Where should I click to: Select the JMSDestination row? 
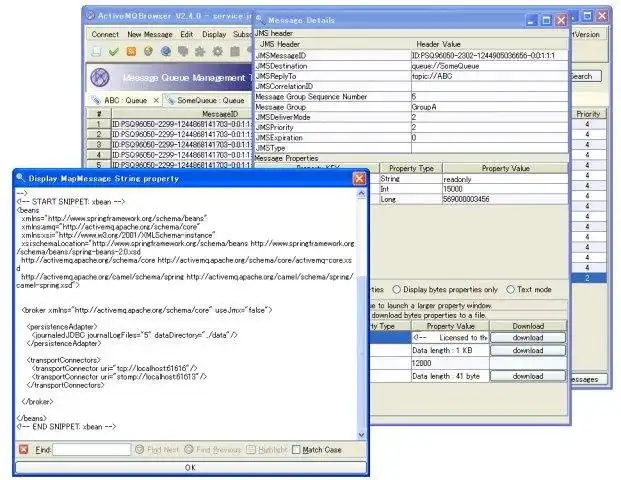coord(411,66)
